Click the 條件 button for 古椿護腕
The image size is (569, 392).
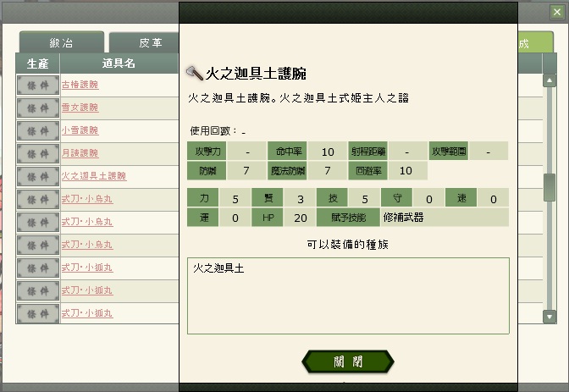(x=37, y=85)
